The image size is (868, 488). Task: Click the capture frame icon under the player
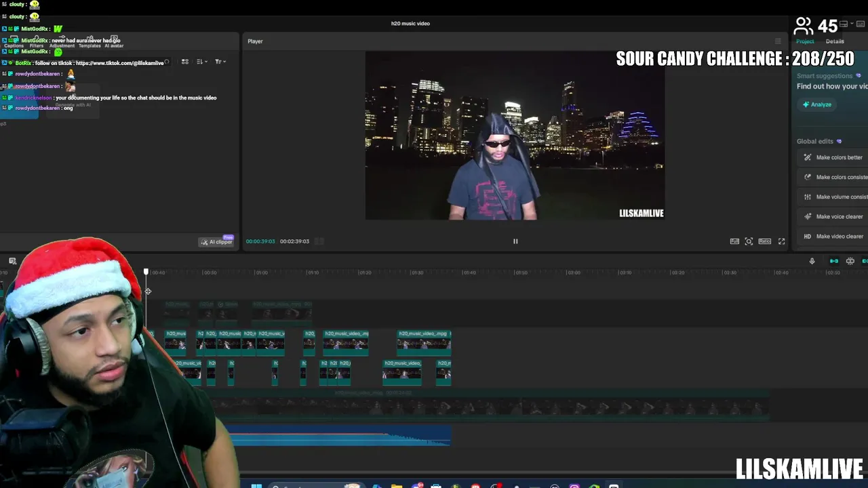(x=749, y=241)
